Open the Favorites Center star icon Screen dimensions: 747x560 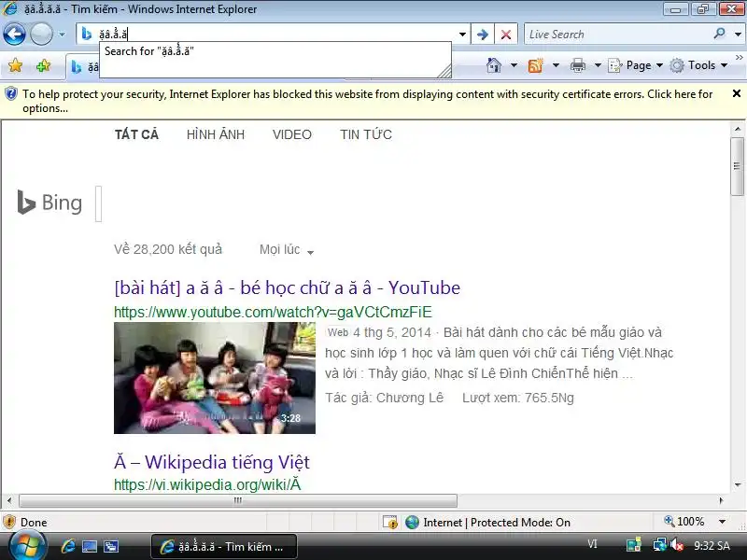click(x=15, y=65)
